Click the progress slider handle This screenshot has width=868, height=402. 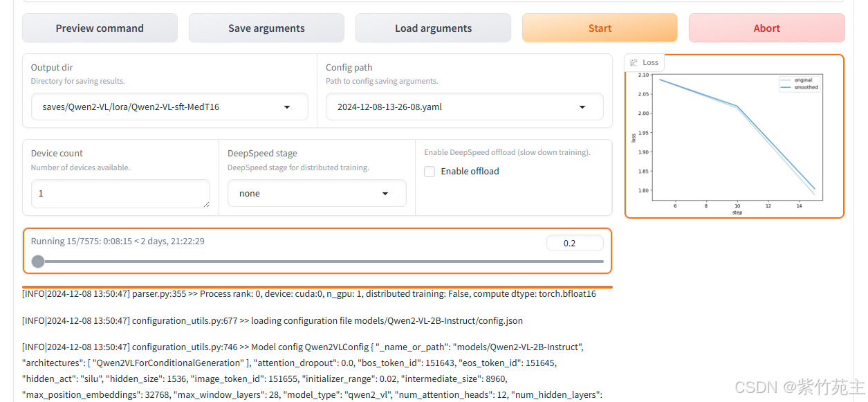[38, 262]
